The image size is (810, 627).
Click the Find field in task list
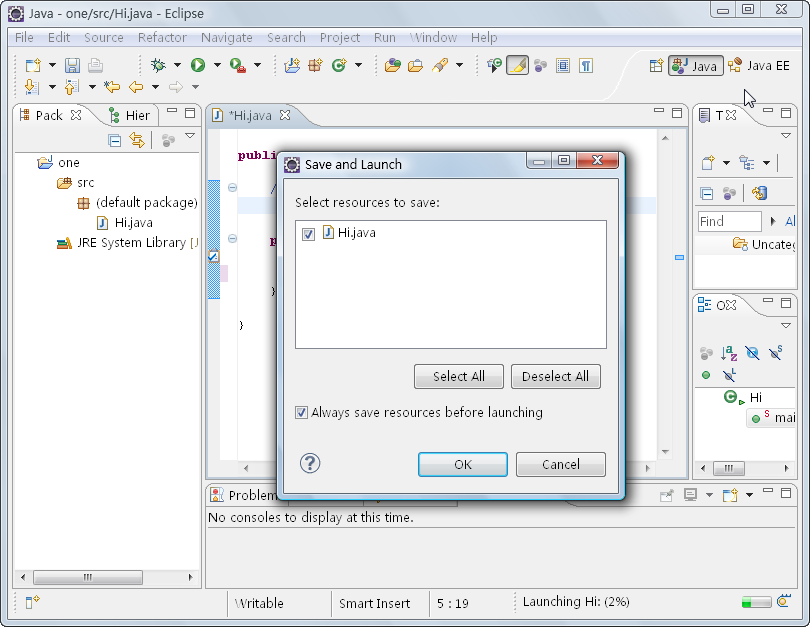pyautogui.click(x=728, y=221)
